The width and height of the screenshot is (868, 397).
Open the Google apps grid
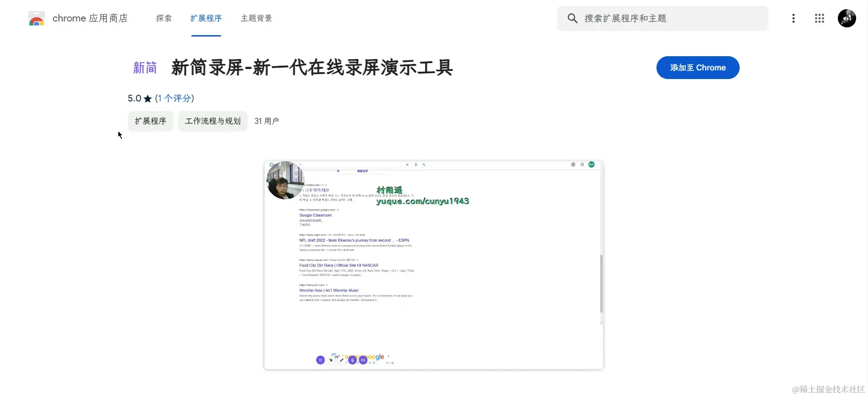coord(820,18)
